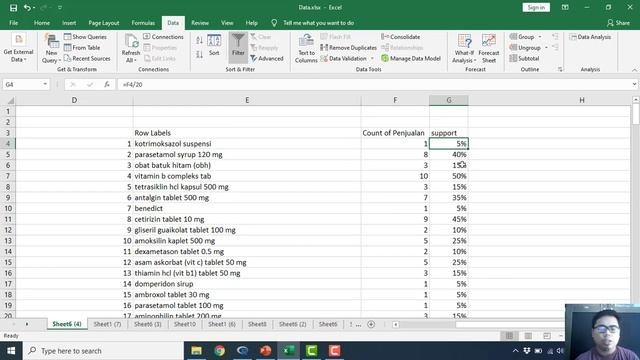Open the New Query menu
Image resolution: width=640 pixels, height=360 pixels.
coord(51,48)
